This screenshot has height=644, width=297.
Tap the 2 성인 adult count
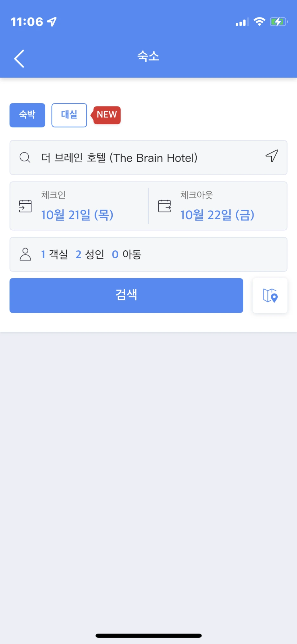click(x=90, y=254)
